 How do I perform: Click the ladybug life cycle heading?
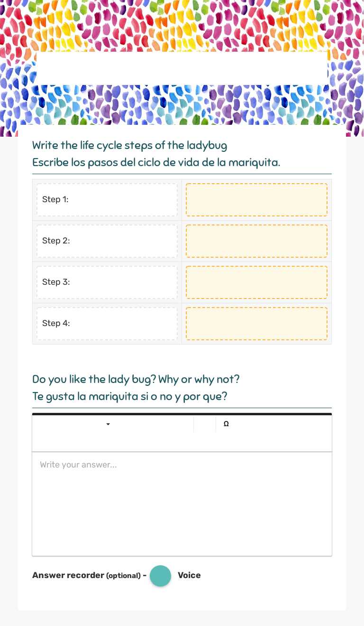point(129,145)
